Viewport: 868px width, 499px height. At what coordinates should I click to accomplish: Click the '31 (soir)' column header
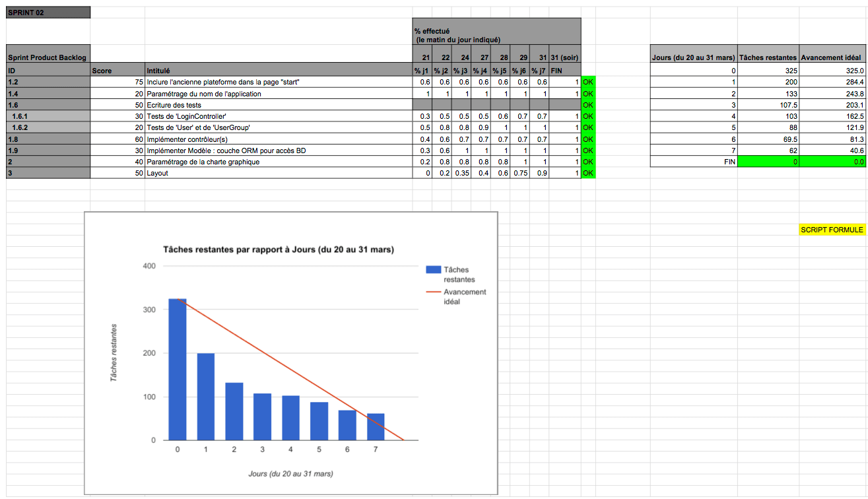(x=565, y=58)
